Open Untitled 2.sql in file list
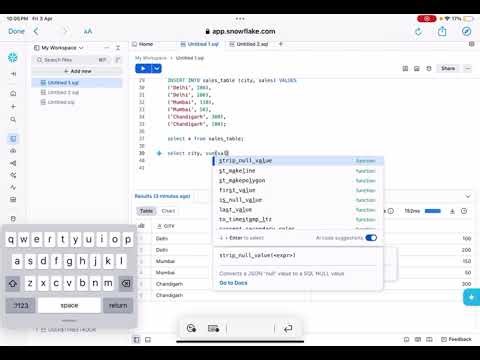The image size is (480, 360). 77,92
